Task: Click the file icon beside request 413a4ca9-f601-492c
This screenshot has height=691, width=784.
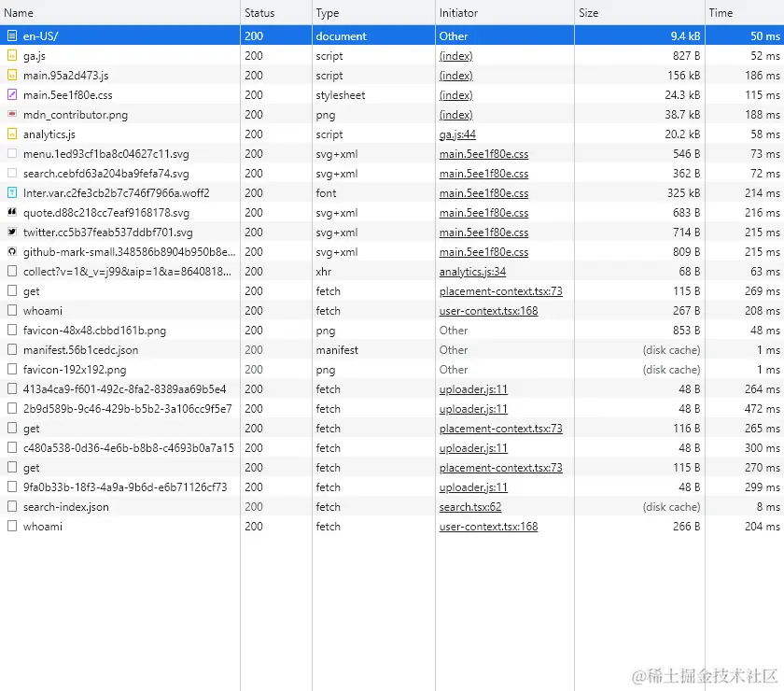Action: 12,388
